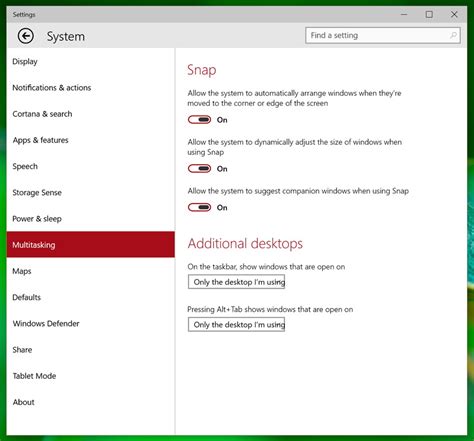Toggle automatic window arranging Snap switch

point(199,120)
